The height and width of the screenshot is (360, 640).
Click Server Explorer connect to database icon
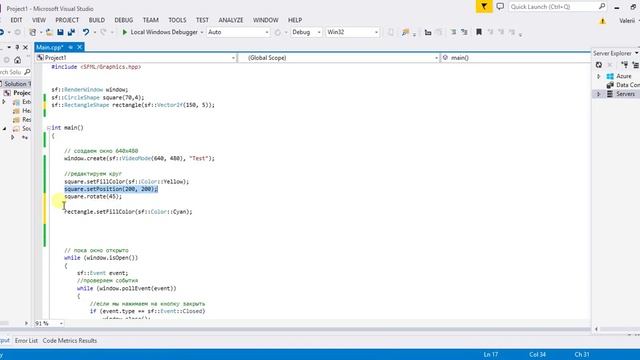[624, 65]
